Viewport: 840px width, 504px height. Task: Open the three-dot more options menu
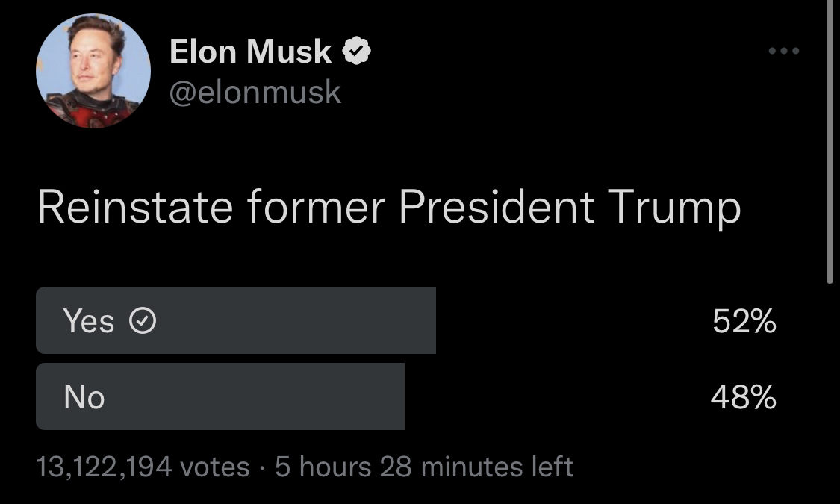(x=784, y=51)
